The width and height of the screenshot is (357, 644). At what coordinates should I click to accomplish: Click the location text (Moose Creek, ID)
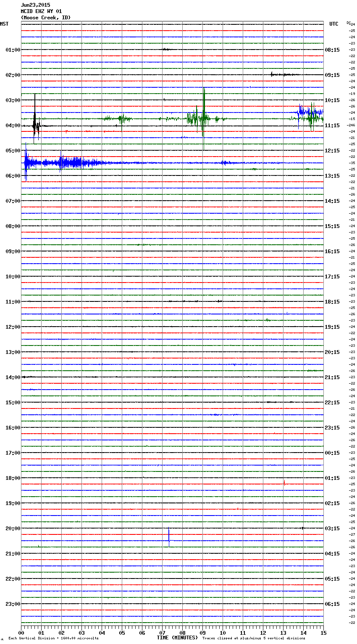[x=46, y=18]
